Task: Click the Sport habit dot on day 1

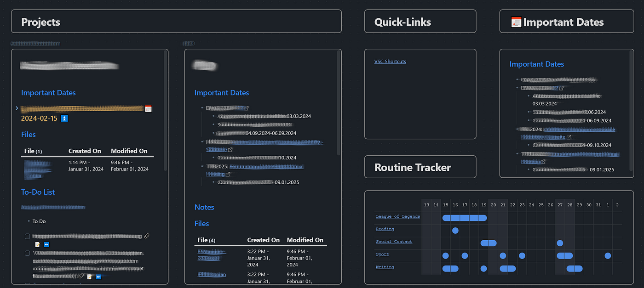Action: [x=608, y=255]
